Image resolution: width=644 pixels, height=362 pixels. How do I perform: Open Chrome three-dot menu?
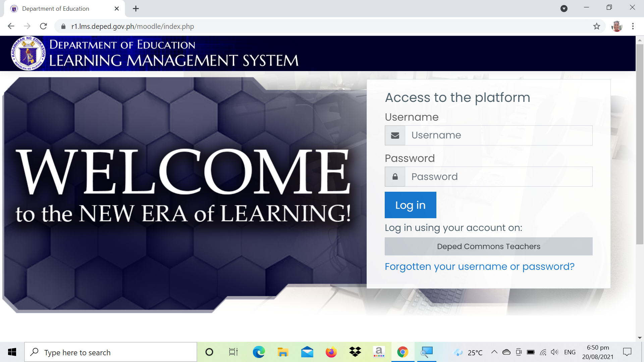633,26
